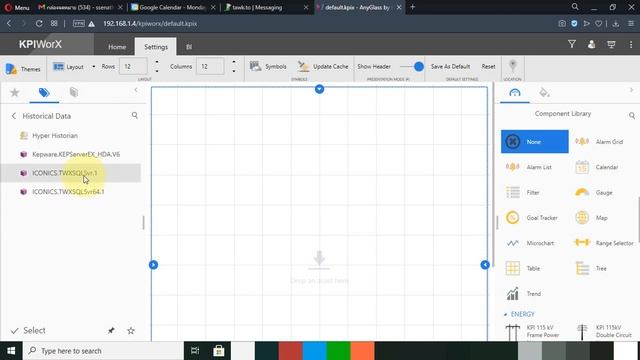Click the taskbar search box
Viewport: 640px width, 360px height.
click(103, 351)
